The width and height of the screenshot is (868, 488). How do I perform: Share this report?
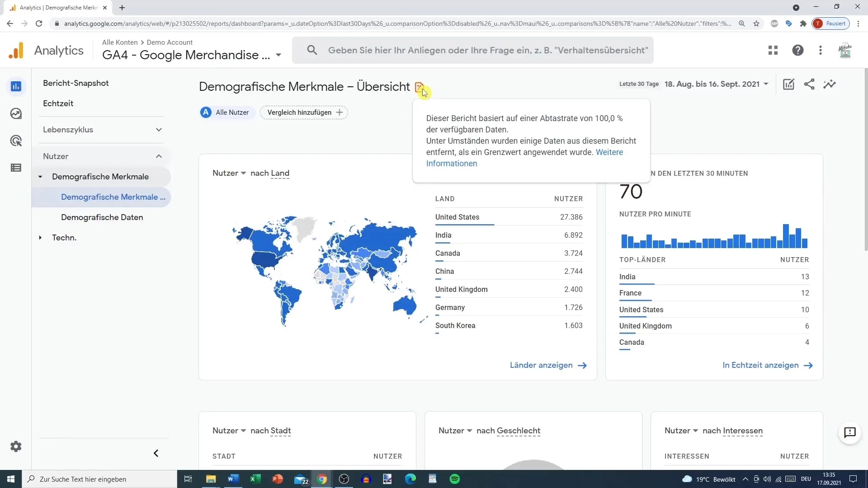[x=809, y=84]
